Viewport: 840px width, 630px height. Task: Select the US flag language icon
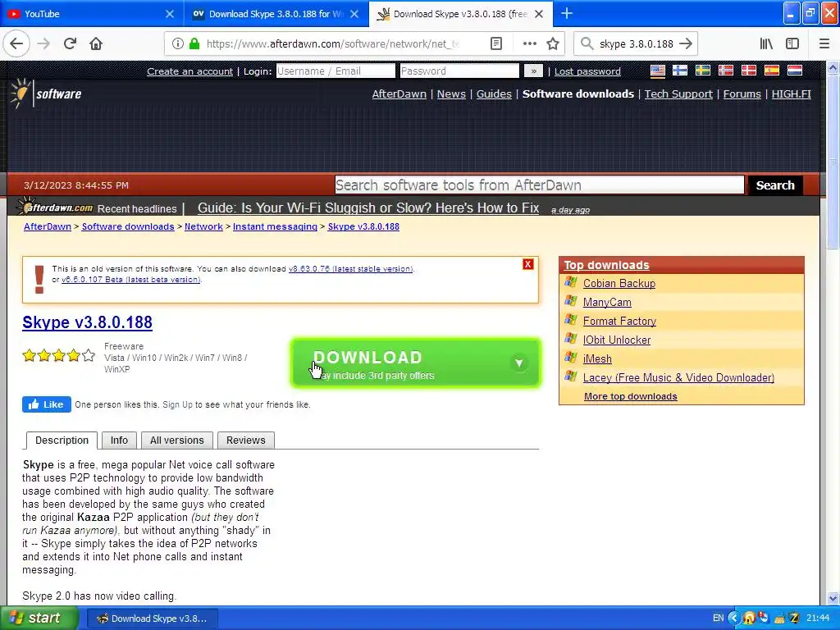657,71
